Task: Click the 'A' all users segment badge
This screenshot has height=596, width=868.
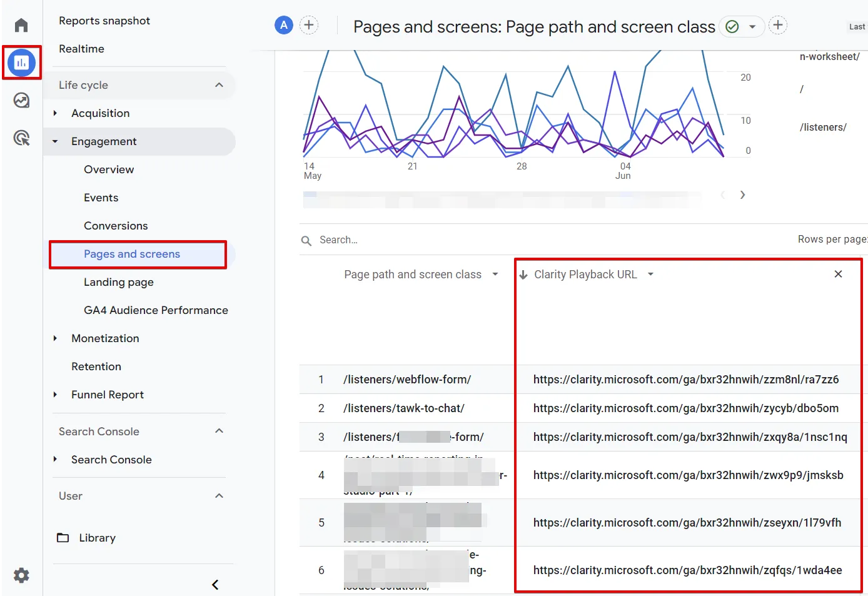Action: pos(284,26)
